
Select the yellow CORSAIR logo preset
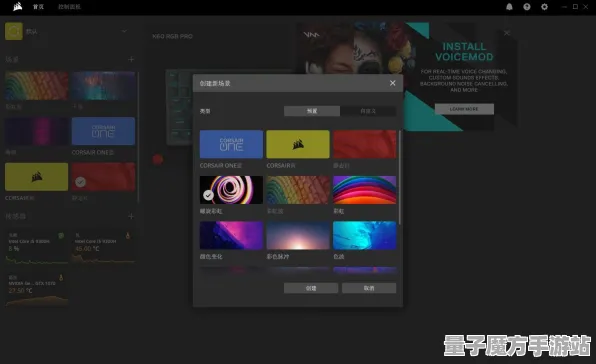(x=298, y=144)
